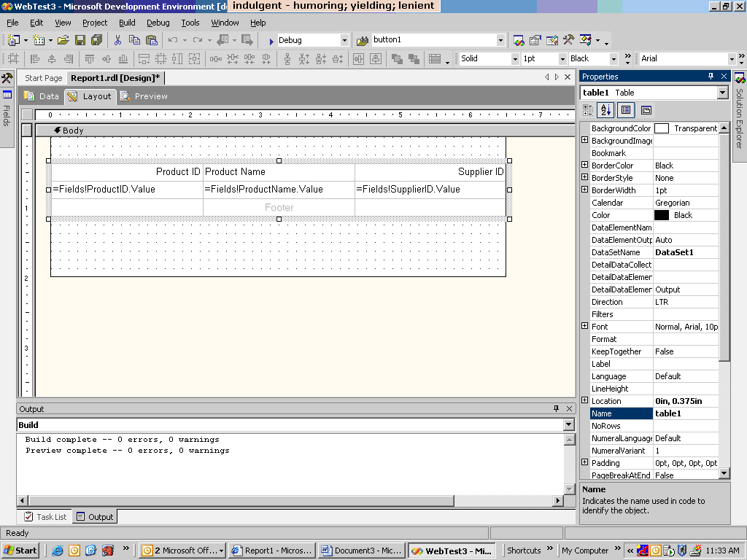Click the Align Bottoms layout icon

[x=123, y=59]
